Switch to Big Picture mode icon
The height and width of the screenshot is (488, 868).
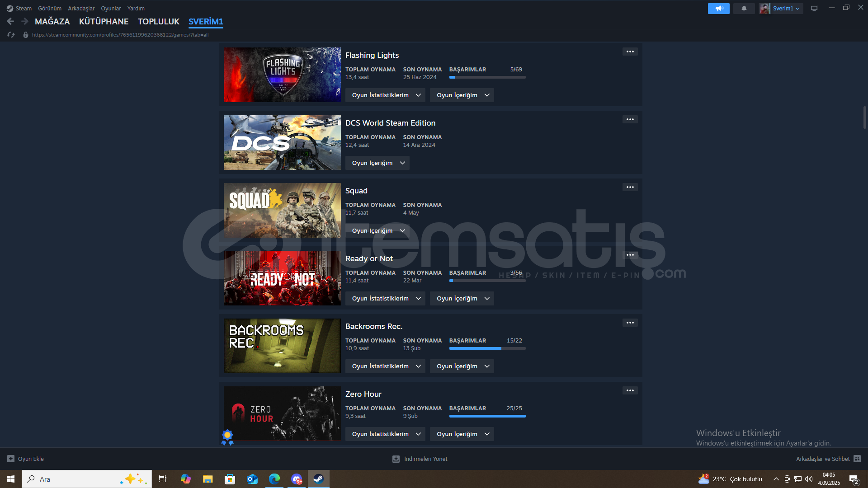pyautogui.click(x=814, y=8)
